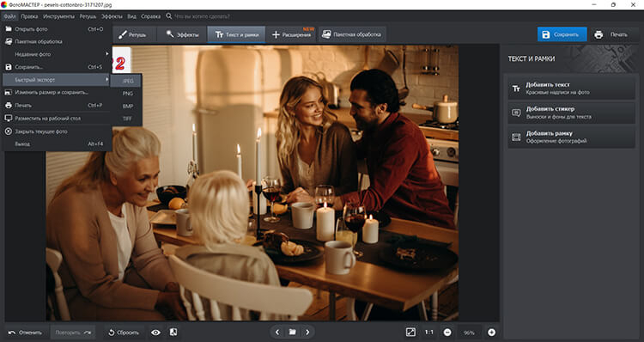This screenshot has height=342, width=644.
Task: Select BMP export format
Action: 126,106
